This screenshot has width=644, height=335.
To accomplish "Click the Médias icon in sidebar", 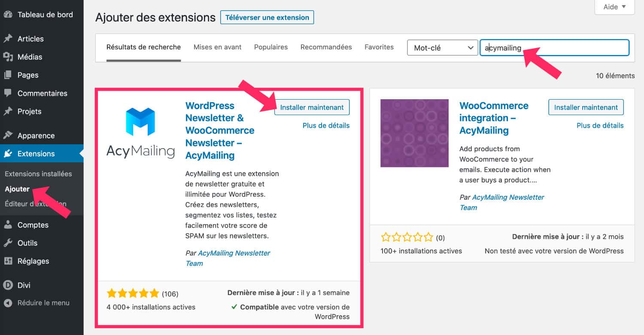I will [x=8, y=57].
